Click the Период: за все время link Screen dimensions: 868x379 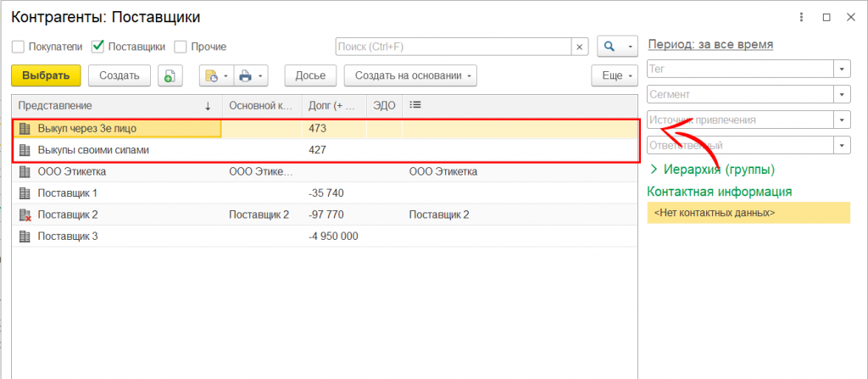pos(709,44)
